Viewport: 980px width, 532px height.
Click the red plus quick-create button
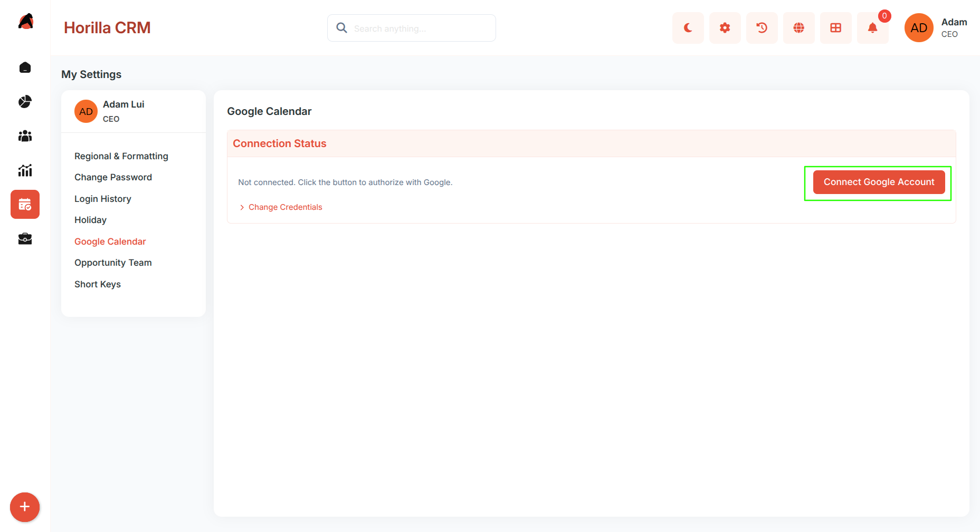pos(25,507)
